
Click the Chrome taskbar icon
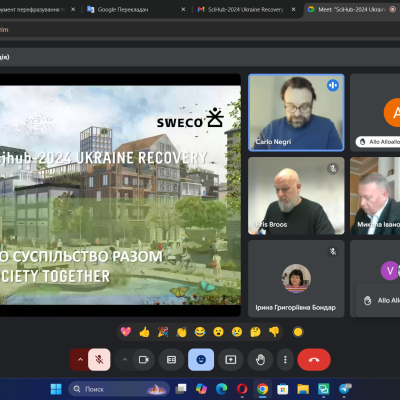point(262,389)
